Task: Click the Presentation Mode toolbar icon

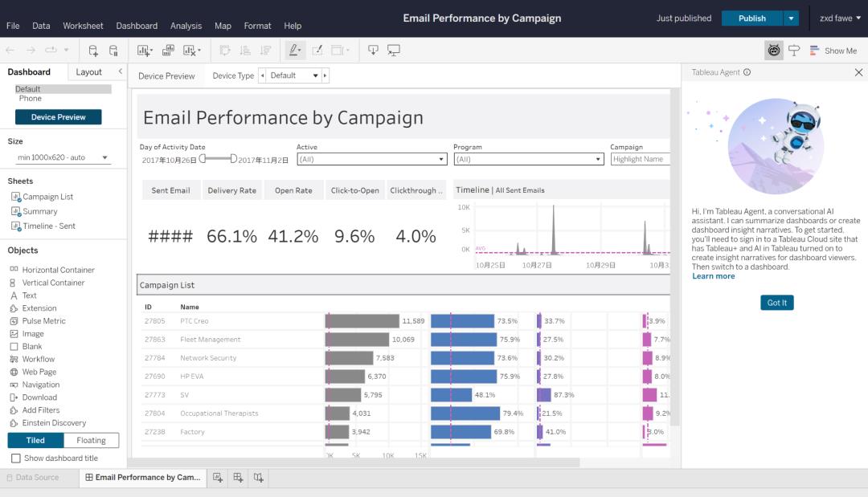Action: point(394,51)
